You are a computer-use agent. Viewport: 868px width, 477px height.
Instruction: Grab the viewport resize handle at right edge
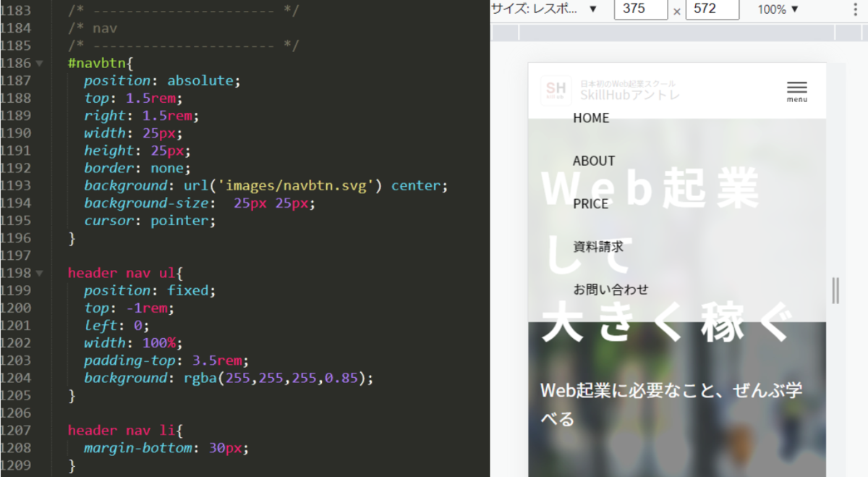(x=835, y=290)
